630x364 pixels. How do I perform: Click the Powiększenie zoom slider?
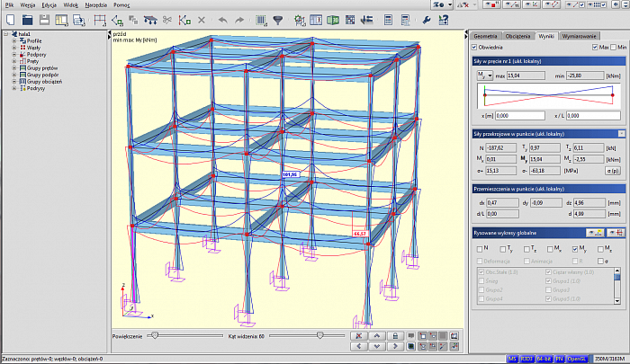156,334
